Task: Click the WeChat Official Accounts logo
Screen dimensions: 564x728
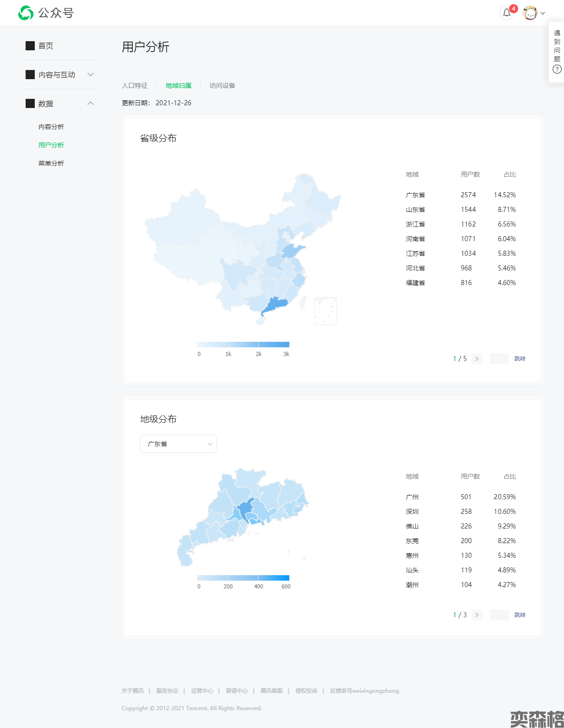Action: (x=26, y=13)
